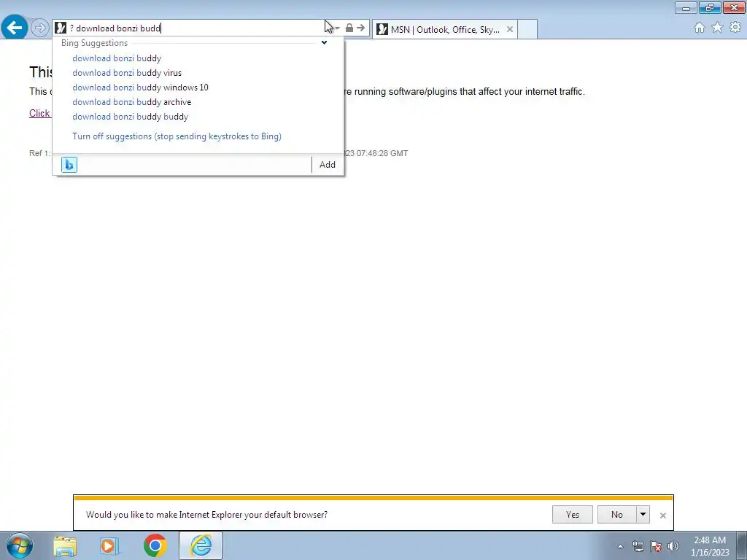The image size is (747, 560).
Task: Open the Windows Start menu
Action: click(x=20, y=545)
